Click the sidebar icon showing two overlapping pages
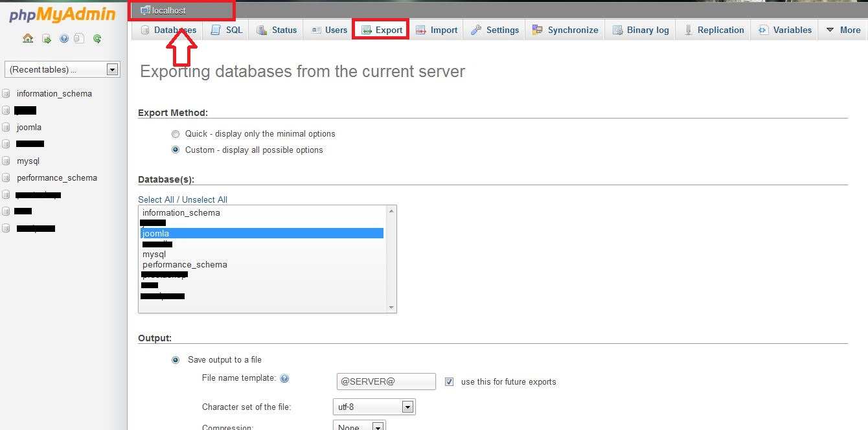 (79, 39)
